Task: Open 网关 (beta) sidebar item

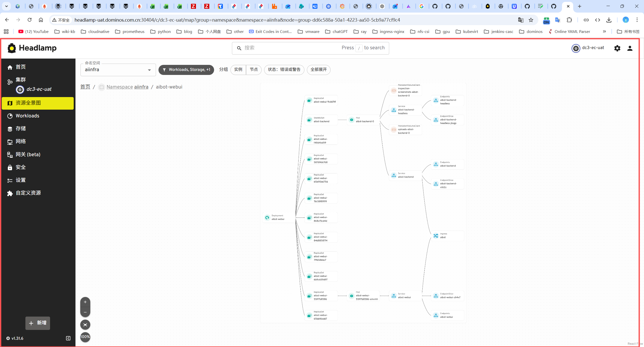Action: (x=38, y=154)
